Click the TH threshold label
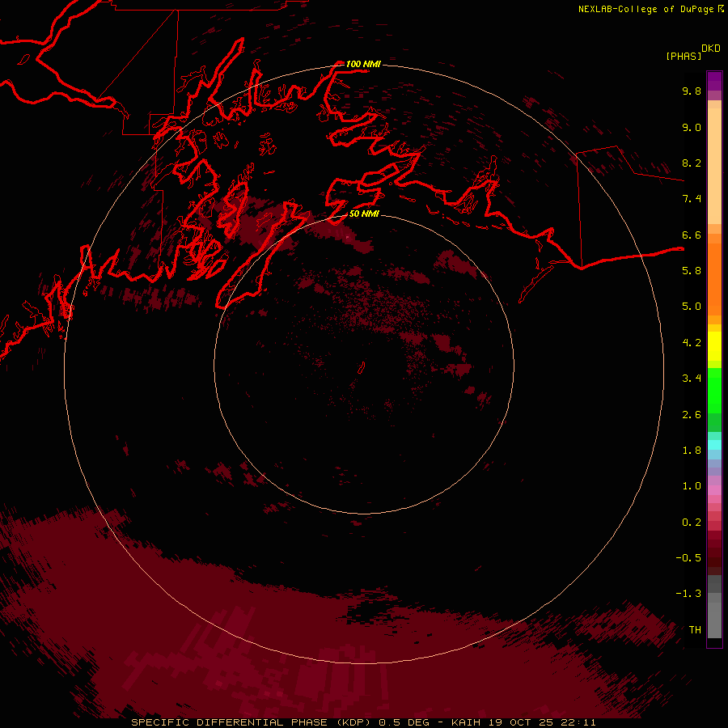 coord(695,630)
